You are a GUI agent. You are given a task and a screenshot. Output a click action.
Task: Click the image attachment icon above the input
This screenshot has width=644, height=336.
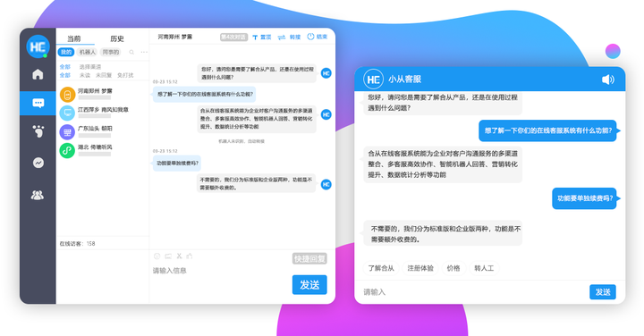click(x=168, y=256)
